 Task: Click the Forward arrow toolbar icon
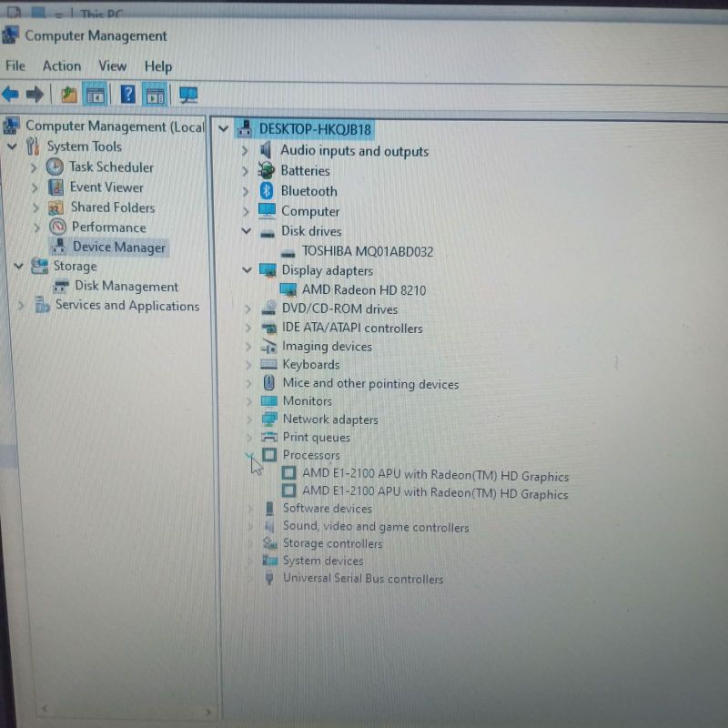35,95
